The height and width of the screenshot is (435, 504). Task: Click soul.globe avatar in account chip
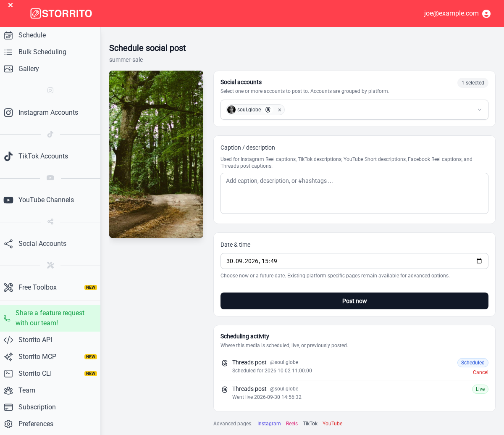pos(231,110)
